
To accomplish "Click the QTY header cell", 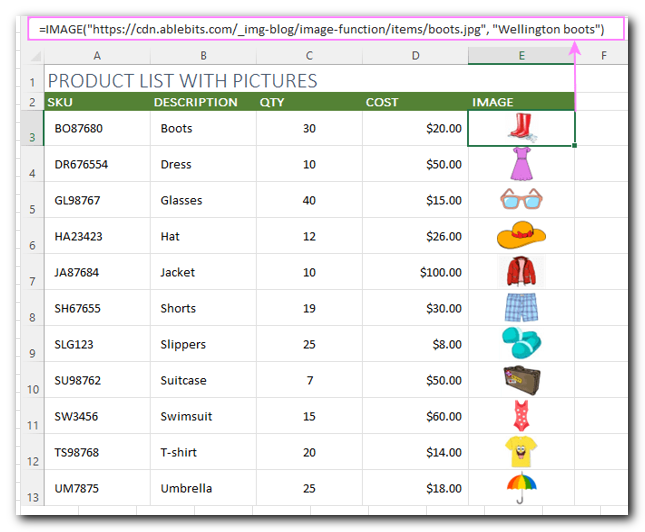I will tap(309, 102).
